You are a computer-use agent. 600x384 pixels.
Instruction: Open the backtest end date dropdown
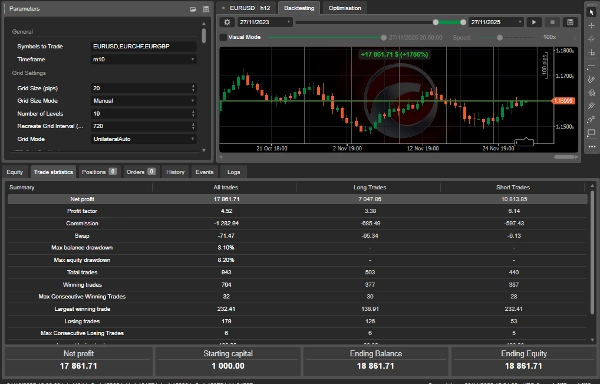(496, 22)
